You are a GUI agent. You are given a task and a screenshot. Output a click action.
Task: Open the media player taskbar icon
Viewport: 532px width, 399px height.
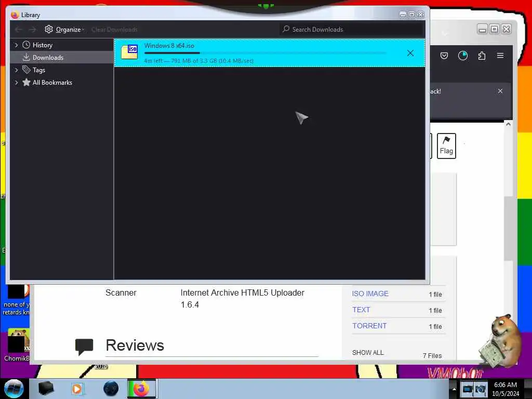(77, 389)
